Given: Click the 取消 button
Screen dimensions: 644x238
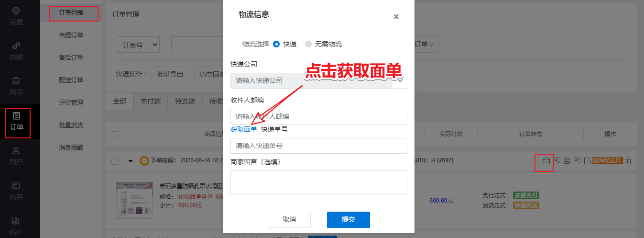Looking at the screenshot, I should [x=289, y=219].
